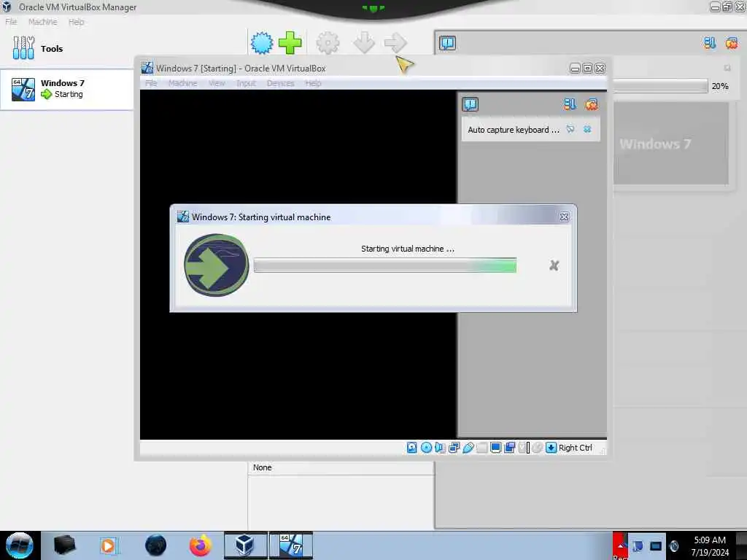
Task: Click the notification center icon in Manager window
Action: coord(447,43)
